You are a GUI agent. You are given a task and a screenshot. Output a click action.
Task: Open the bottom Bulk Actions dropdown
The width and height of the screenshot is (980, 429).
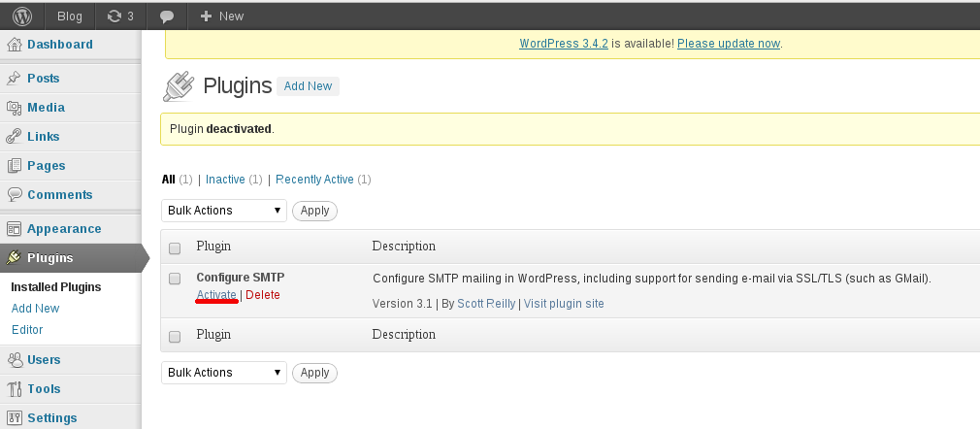click(x=224, y=372)
